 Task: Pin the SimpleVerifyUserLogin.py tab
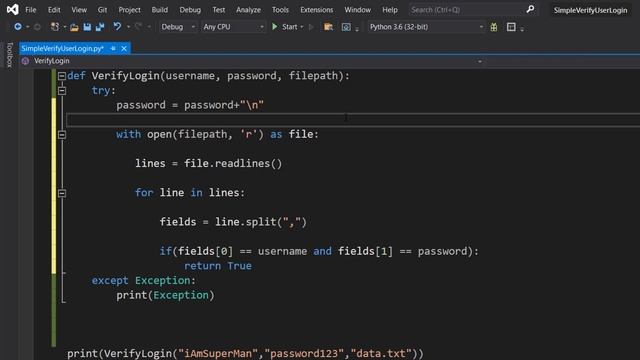tap(113, 48)
